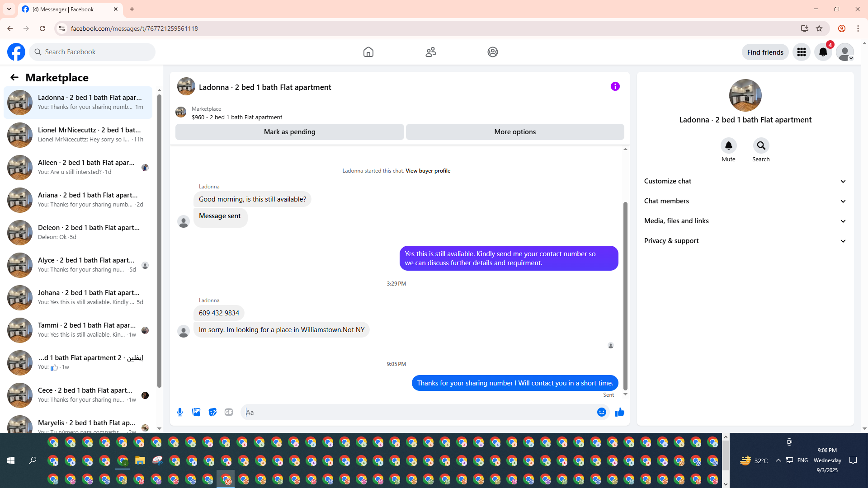Open a new browser tab
Viewport: 868px width, 488px height.
[x=132, y=9]
